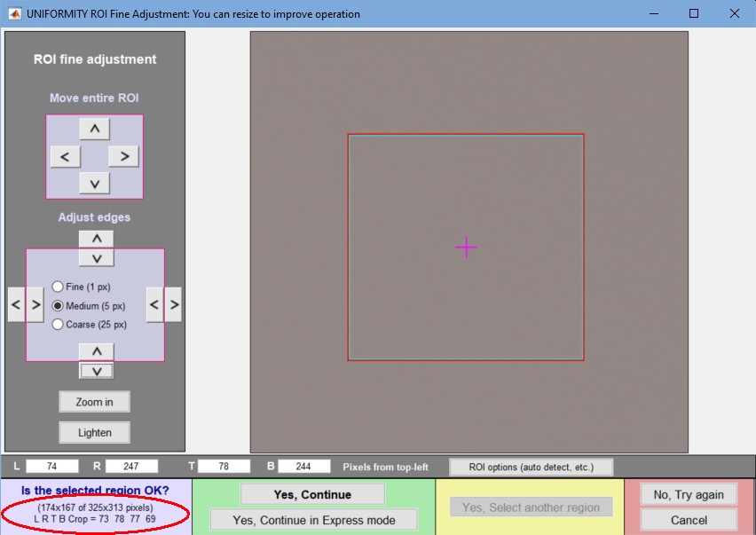Move top edge up in Adjust edges
Screen dimensions: 756x535
(97, 239)
